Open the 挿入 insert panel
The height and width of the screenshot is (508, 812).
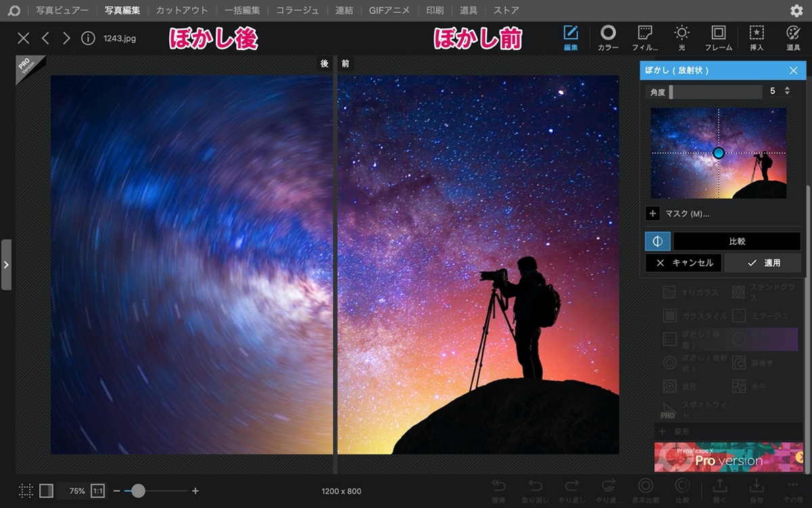pyautogui.click(x=757, y=38)
